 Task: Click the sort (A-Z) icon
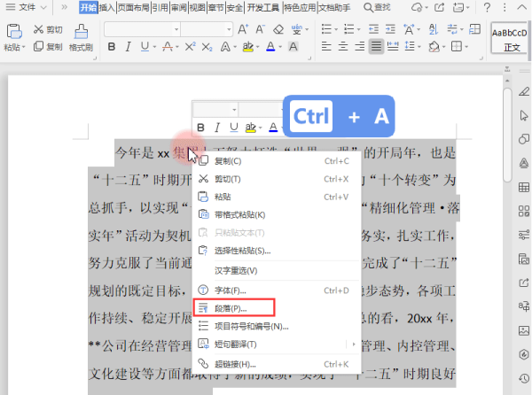tap(434, 29)
